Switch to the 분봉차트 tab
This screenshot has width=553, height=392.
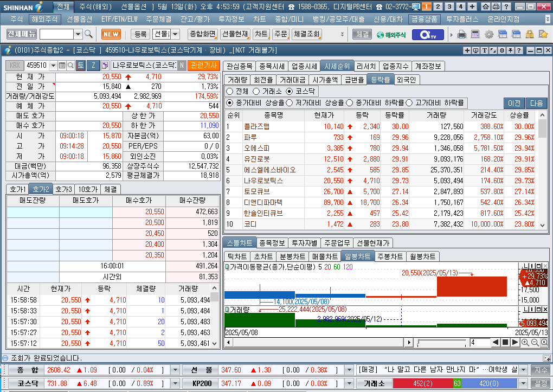[x=292, y=256]
